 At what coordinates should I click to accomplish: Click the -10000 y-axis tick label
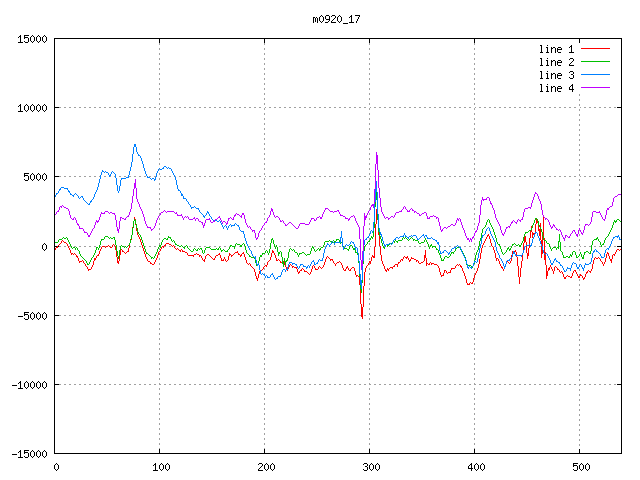point(28,384)
